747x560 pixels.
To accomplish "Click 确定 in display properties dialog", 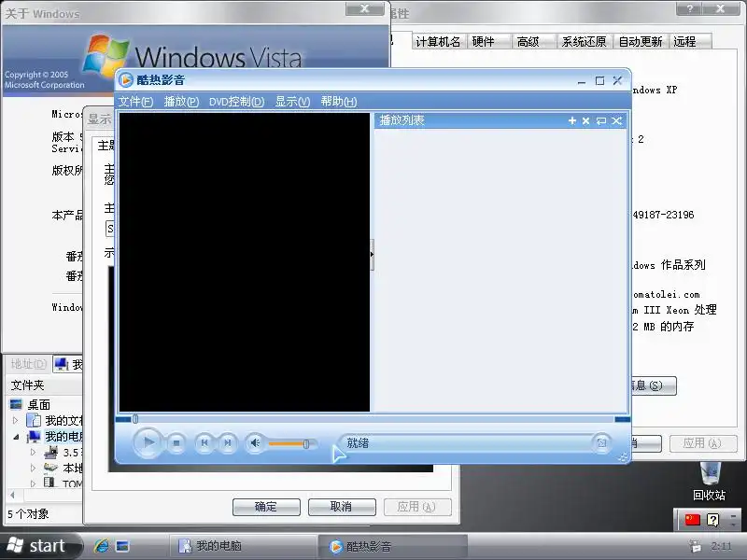I will (x=266, y=507).
